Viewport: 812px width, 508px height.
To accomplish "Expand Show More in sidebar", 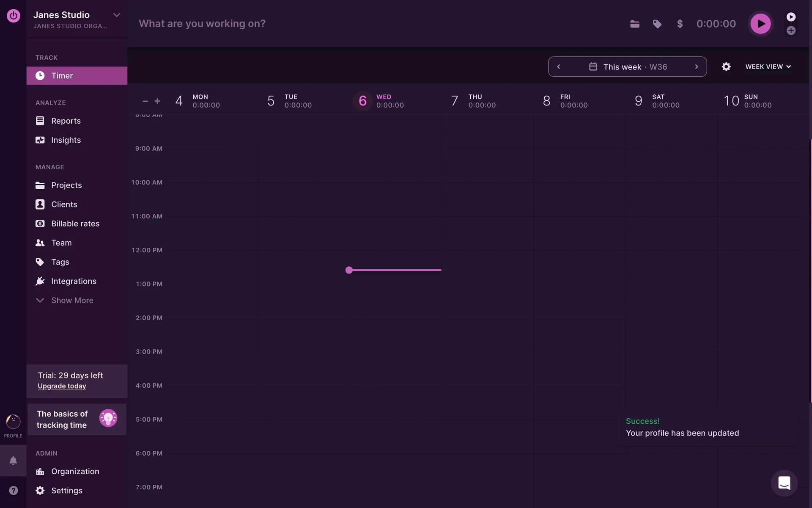I will (x=72, y=300).
